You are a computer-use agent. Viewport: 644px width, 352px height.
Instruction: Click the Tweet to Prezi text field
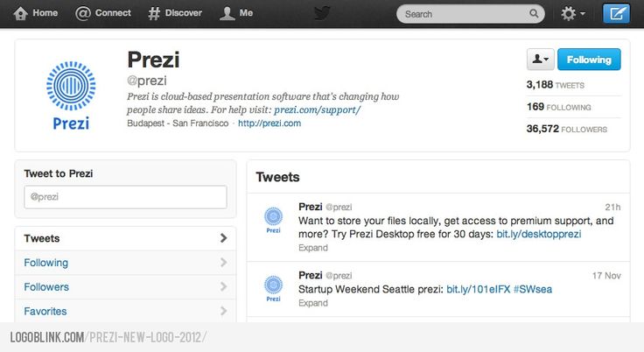[125, 197]
